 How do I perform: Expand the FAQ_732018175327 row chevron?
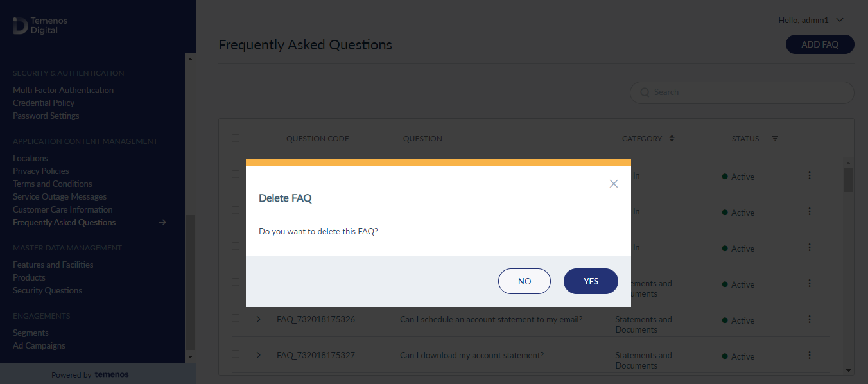coord(259,354)
